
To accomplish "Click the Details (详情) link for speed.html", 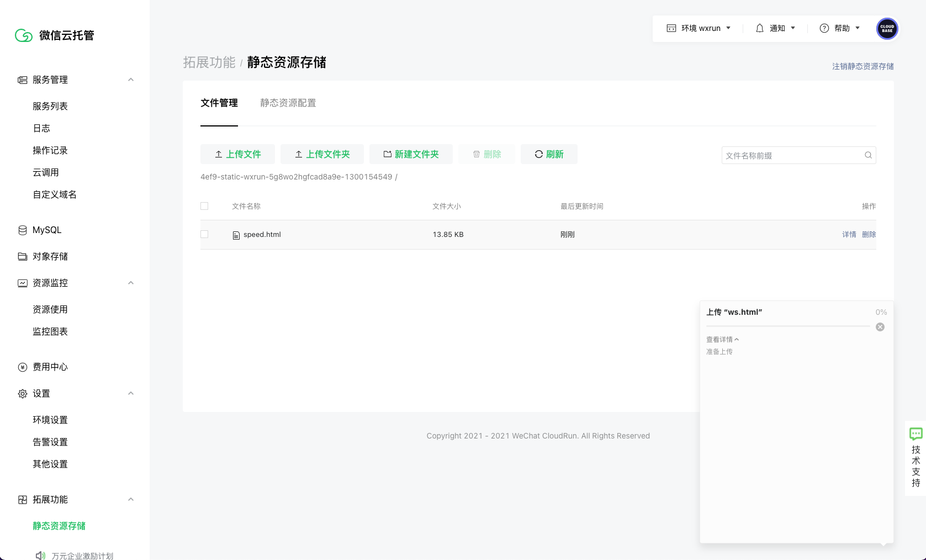I will 849,234.
